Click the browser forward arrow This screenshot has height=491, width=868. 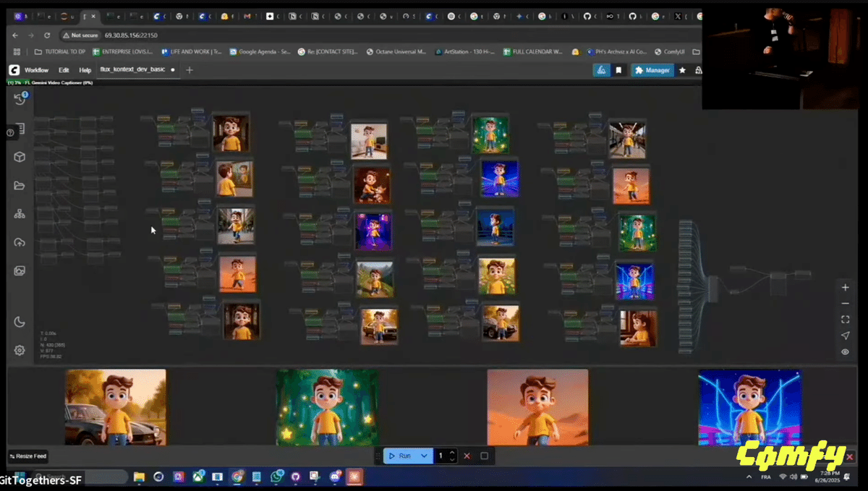pos(31,35)
